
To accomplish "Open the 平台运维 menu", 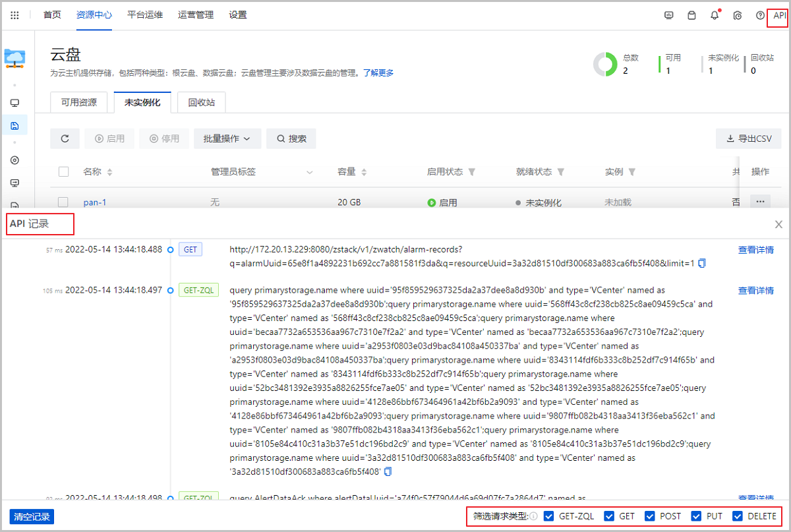I will (x=145, y=15).
